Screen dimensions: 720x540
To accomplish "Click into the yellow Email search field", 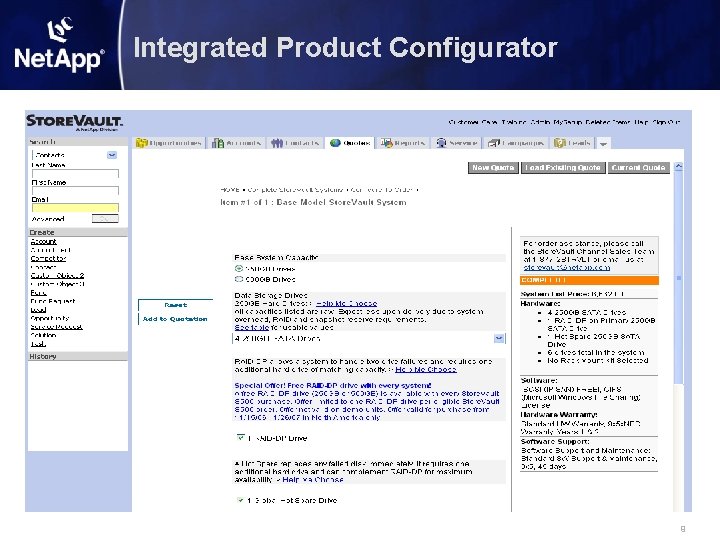I will tap(75, 208).
